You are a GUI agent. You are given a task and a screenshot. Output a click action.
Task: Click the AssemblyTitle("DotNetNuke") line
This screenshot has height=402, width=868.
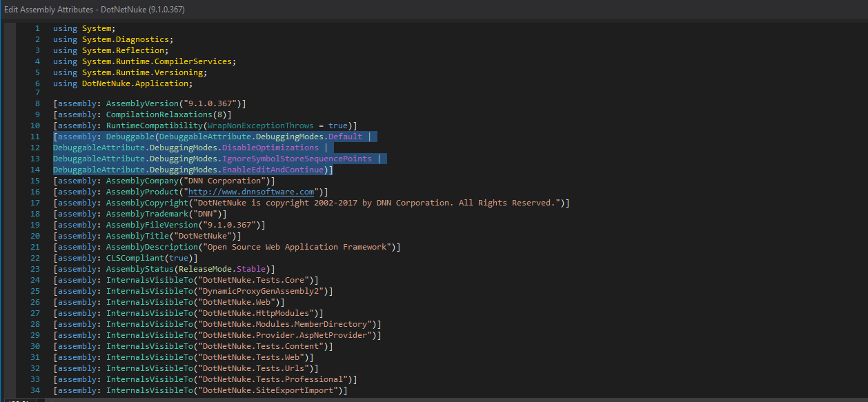point(147,236)
